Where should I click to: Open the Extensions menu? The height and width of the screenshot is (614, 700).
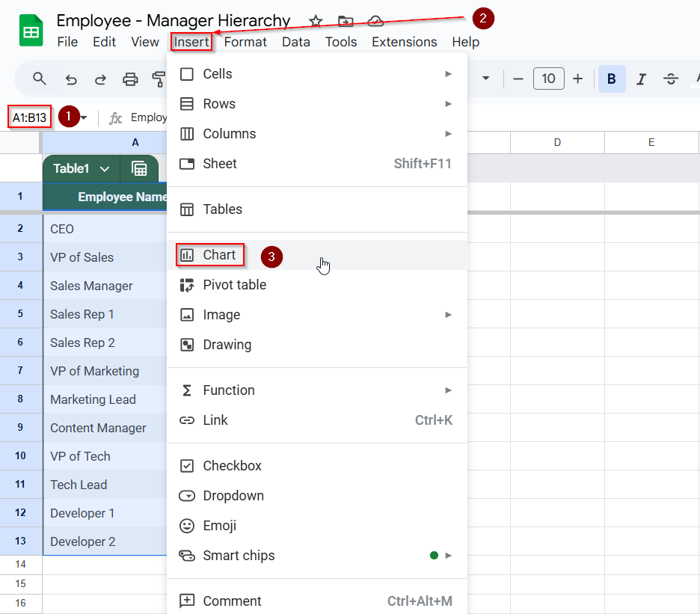pos(404,42)
